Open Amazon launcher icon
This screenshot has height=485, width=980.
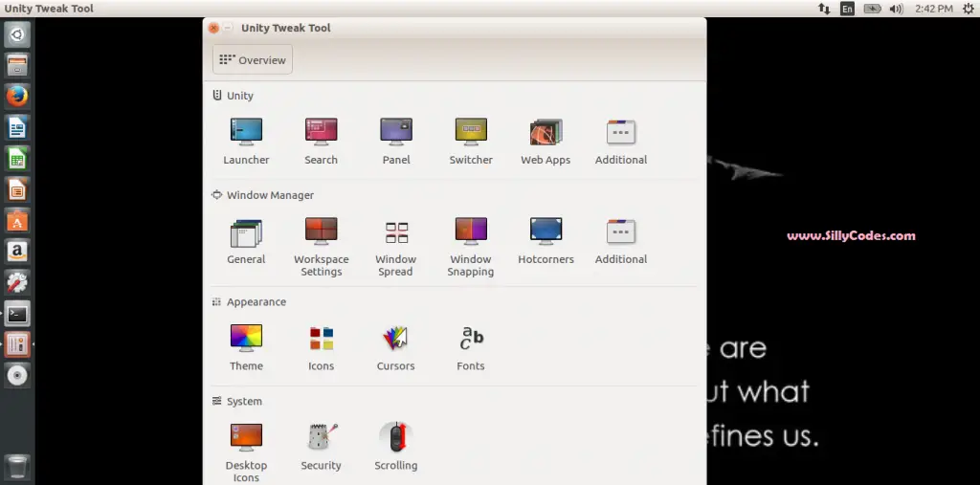pyautogui.click(x=17, y=252)
